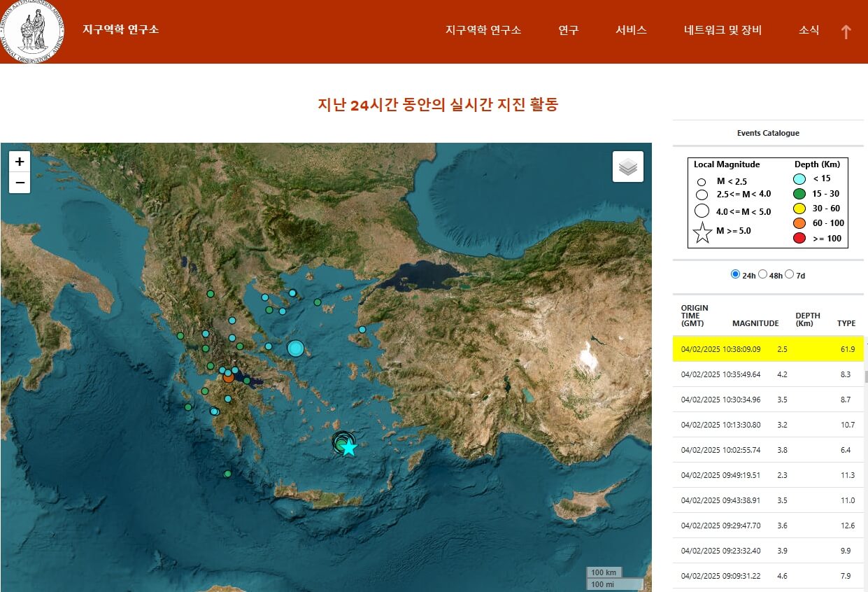Click the observatory seal logo

point(32,30)
